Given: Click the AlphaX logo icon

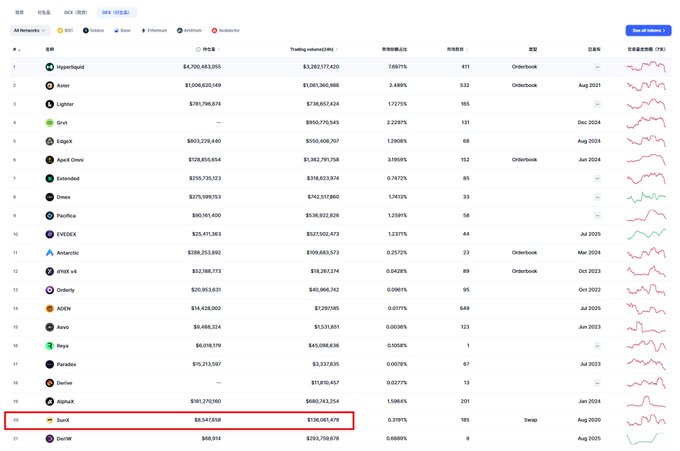Looking at the screenshot, I should click(49, 402).
